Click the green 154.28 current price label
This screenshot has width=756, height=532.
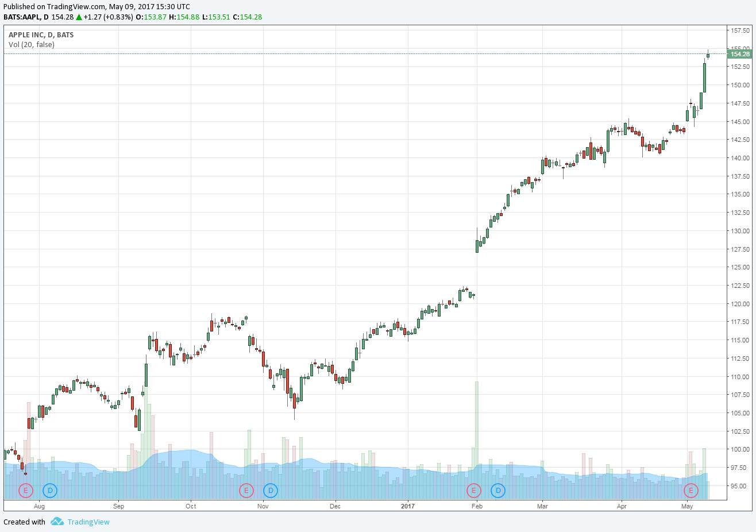click(x=739, y=54)
